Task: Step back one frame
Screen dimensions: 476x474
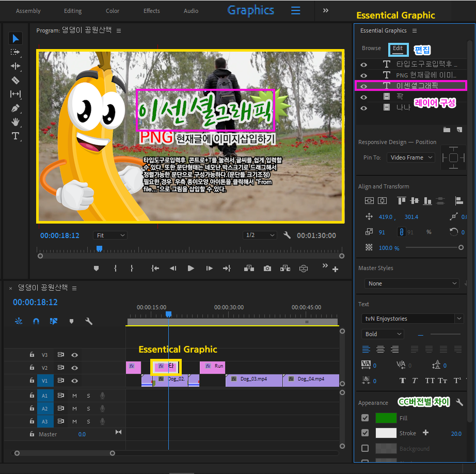Action: click(x=173, y=268)
